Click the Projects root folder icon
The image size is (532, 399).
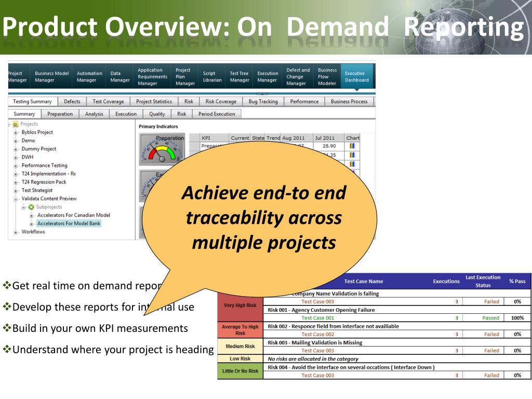coord(15,124)
